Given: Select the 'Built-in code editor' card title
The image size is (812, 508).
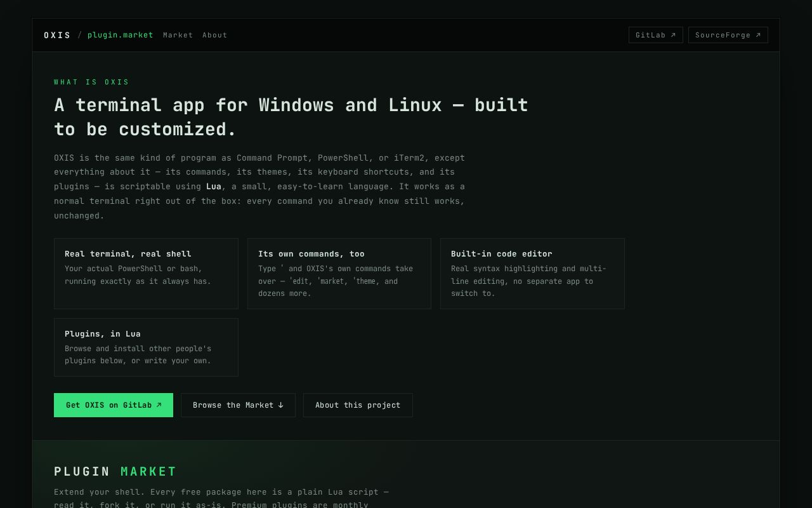Looking at the screenshot, I should (x=502, y=254).
